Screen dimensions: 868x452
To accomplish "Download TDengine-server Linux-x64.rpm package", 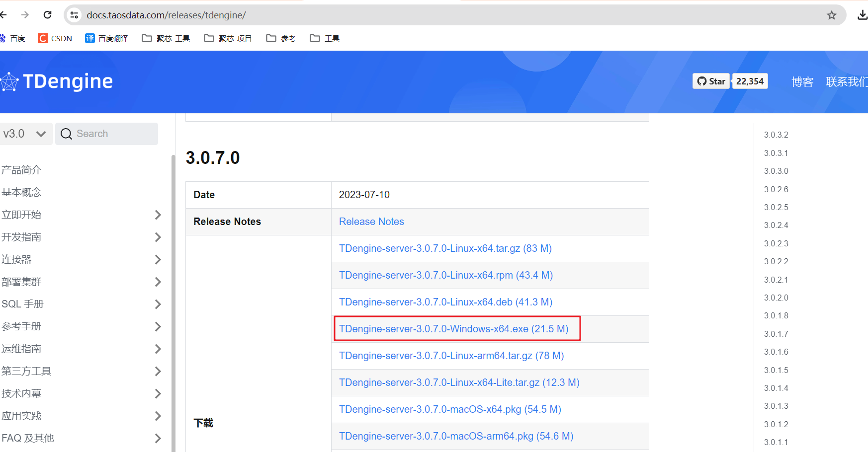I will coord(446,275).
